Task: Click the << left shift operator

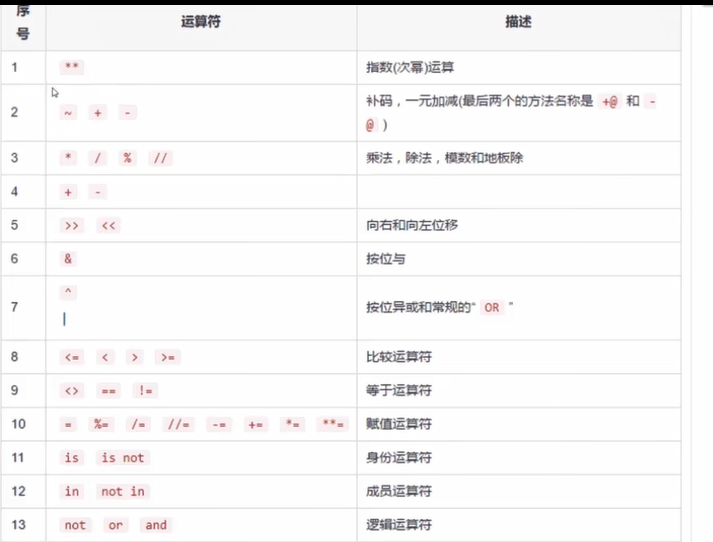Action: (x=108, y=225)
